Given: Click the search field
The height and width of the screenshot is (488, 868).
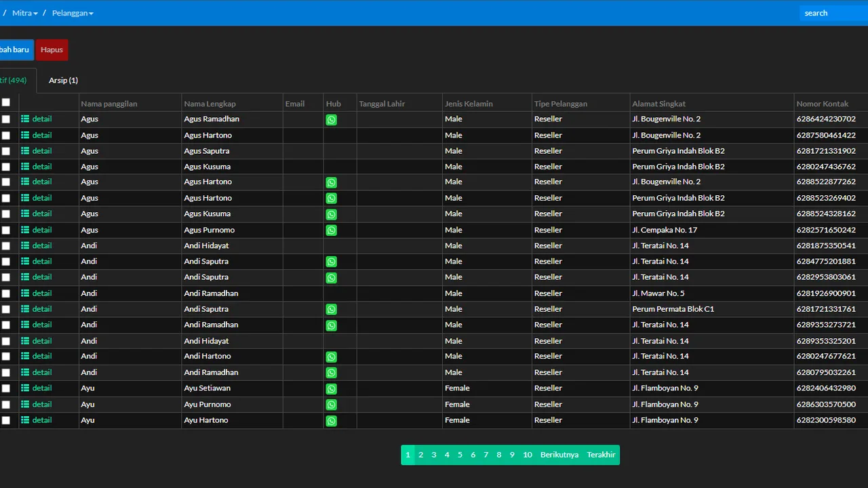Looking at the screenshot, I should tap(833, 13).
